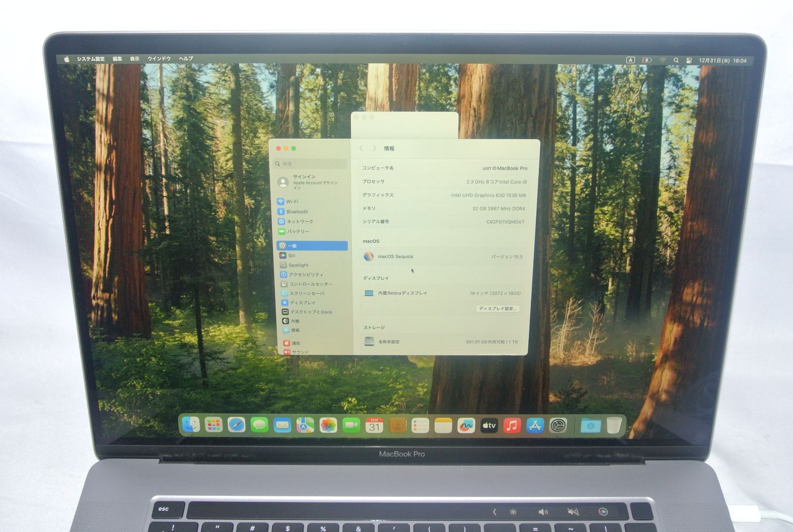
Task: Open the Music app in the Dock
Action: tap(512, 425)
